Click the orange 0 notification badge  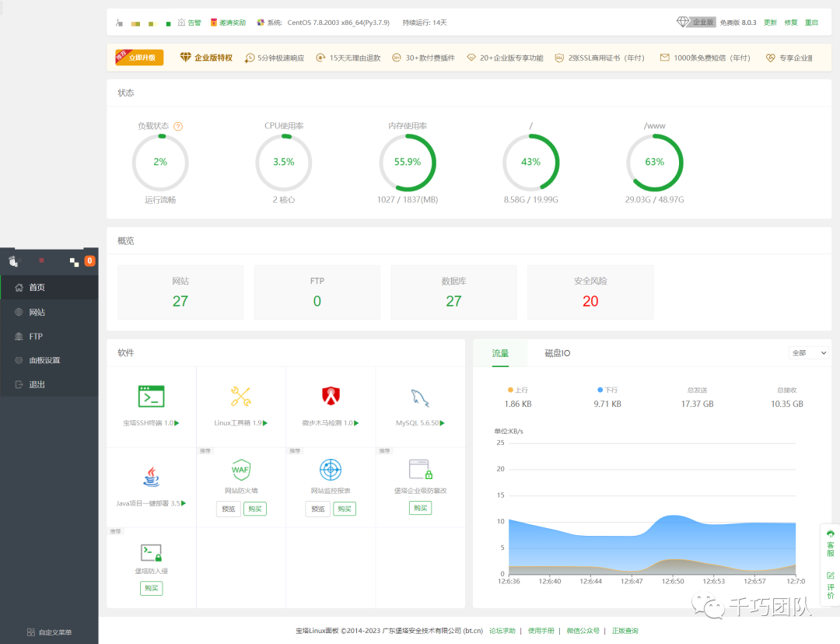pos(90,261)
